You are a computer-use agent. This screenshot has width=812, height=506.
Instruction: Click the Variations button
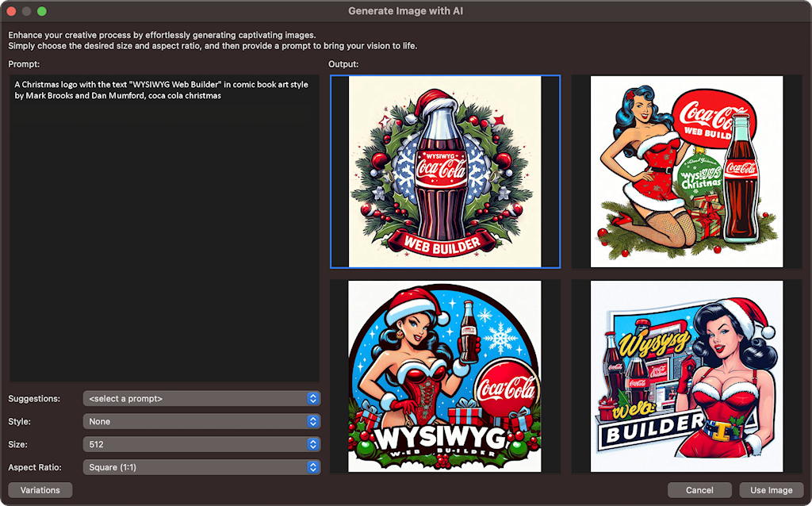[40, 490]
